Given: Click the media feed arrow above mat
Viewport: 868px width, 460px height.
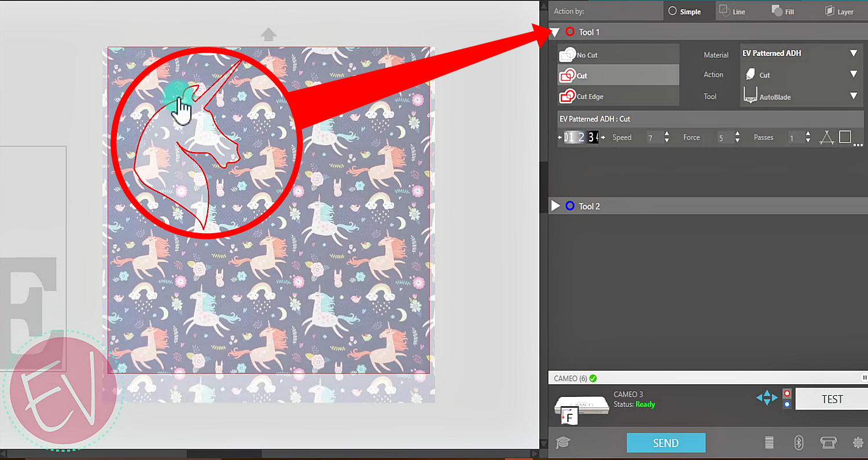Looking at the screenshot, I should pyautogui.click(x=268, y=35).
